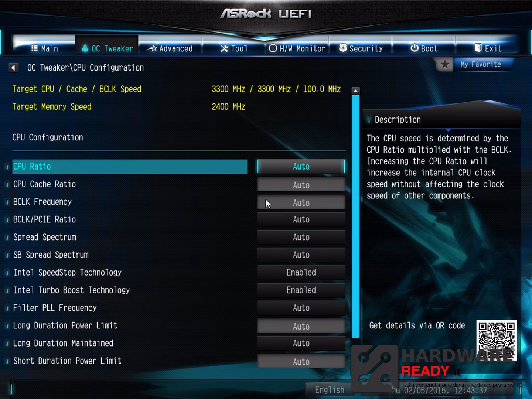The width and height of the screenshot is (532, 399).
Task: Open the Advanced tab
Action: [x=170, y=48]
